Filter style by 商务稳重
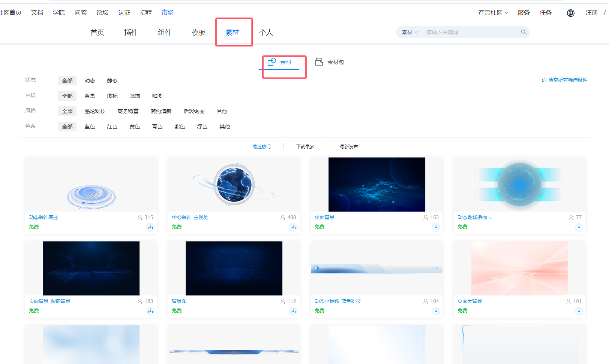This screenshot has width=609, height=364. click(128, 111)
